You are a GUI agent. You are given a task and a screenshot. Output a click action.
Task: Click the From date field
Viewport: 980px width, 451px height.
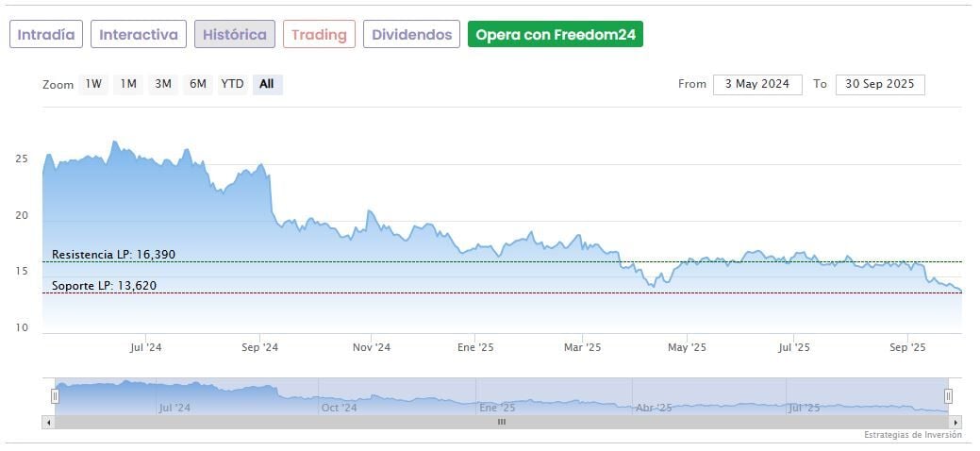(x=757, y=84)
